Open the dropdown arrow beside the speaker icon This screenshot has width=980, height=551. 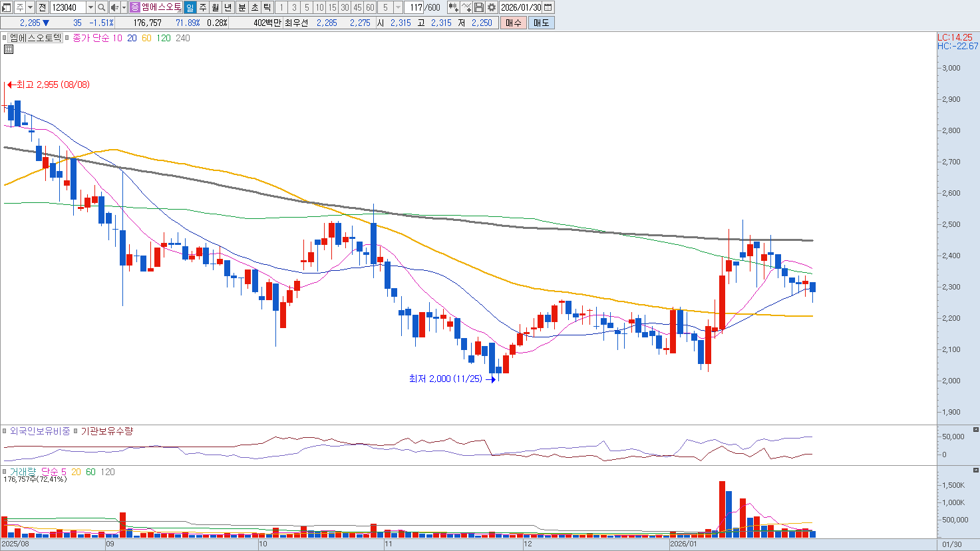124,7
